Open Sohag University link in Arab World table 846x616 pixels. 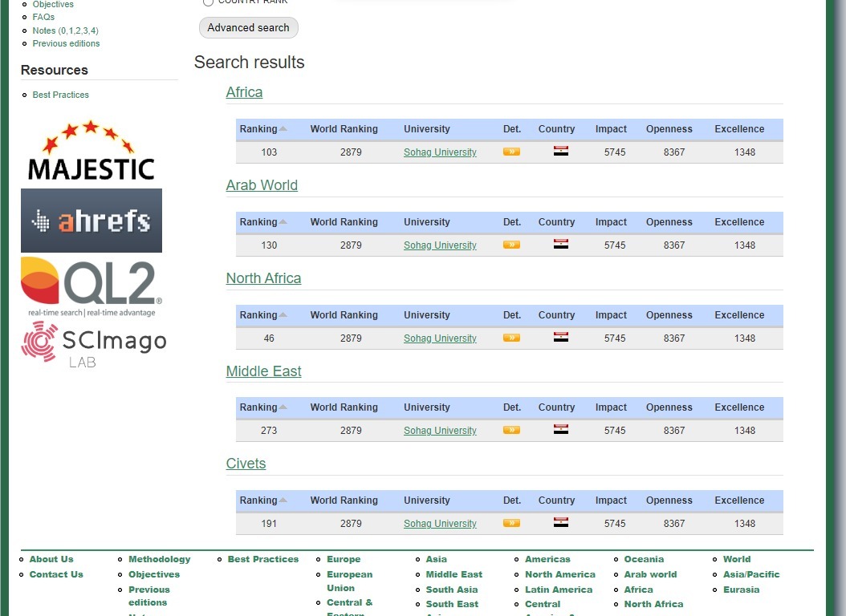point(440,245)
